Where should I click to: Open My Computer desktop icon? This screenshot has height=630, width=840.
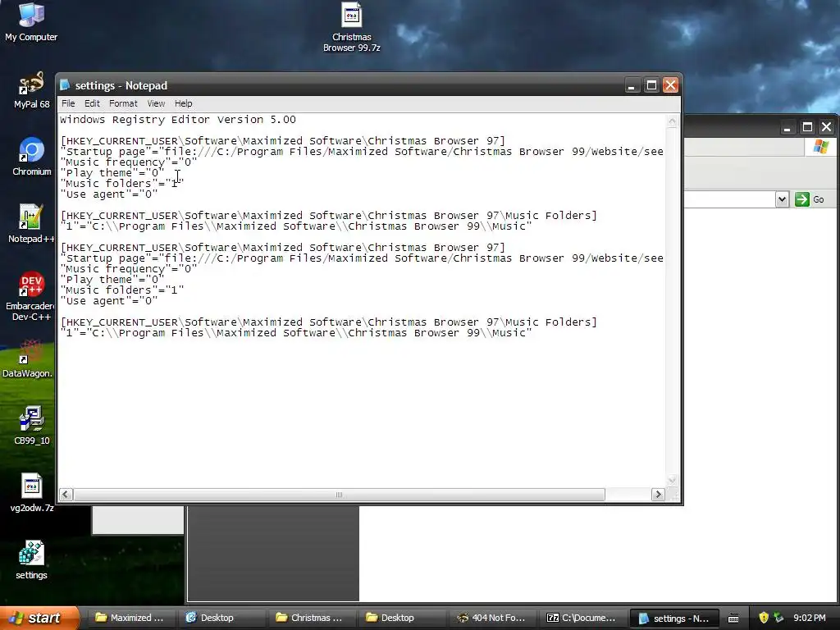(31, 22)
